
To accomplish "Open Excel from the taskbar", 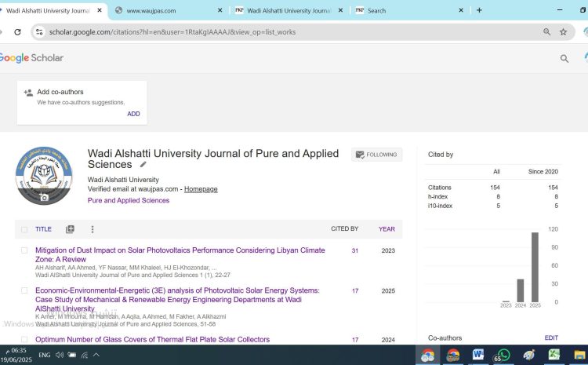I will [554, 355].
